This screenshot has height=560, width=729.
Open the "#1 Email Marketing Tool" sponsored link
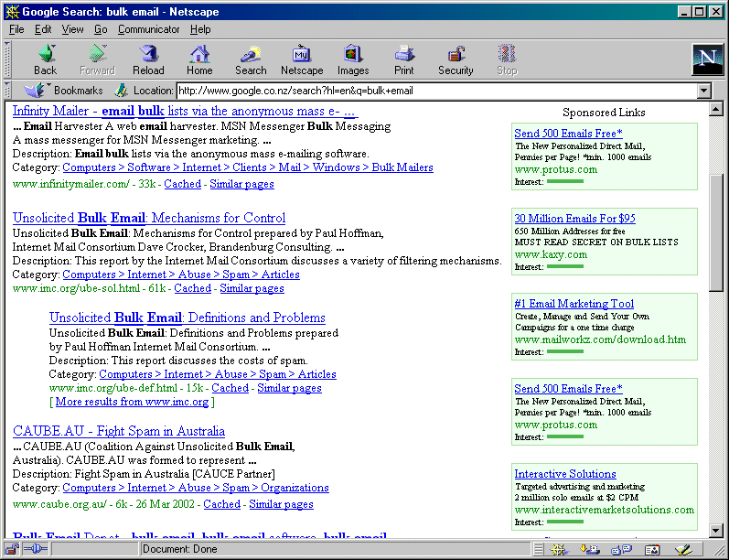click(x=574, y=304)
